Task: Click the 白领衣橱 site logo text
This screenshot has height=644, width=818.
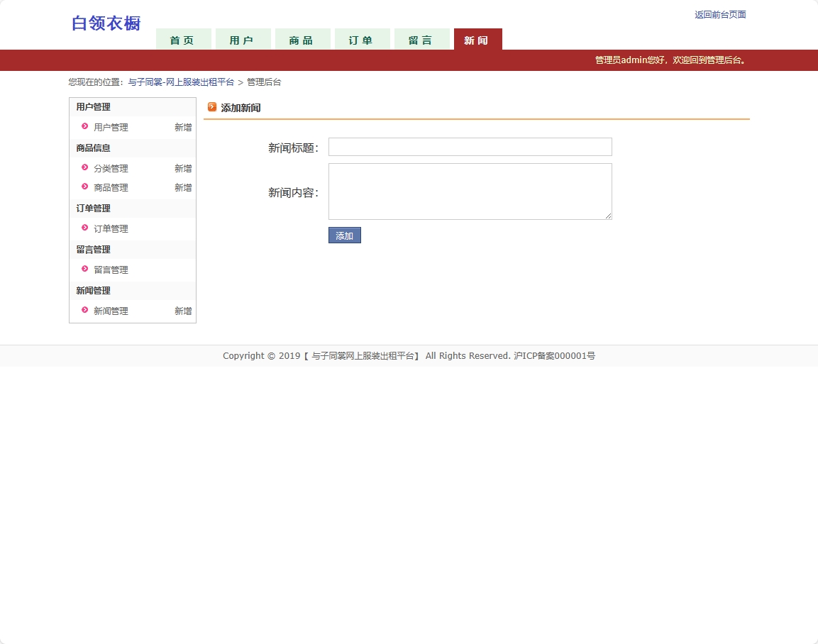Action: click(105, 23)
